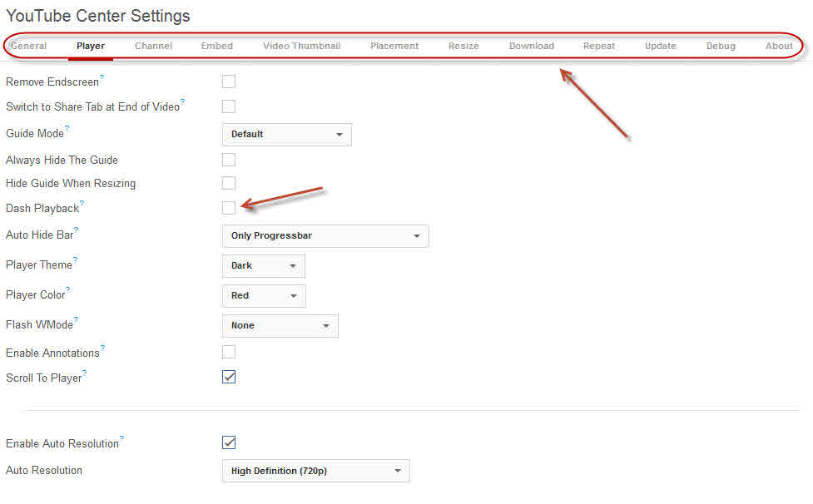The width and height of the screenshot is (813, 504).
Task: Open help icon next to Switch to Share Tab
Action: (182, 101)
